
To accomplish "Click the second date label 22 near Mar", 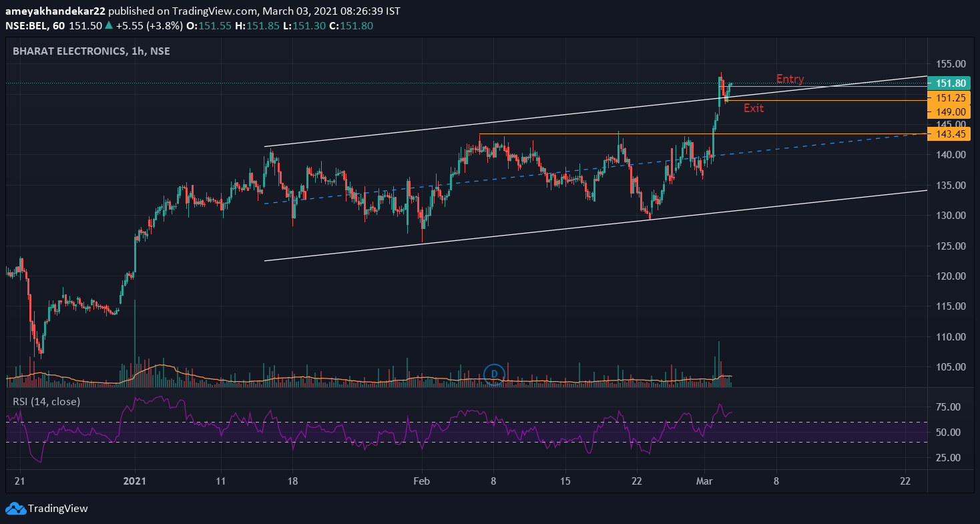I will click(x=906, y=481).
